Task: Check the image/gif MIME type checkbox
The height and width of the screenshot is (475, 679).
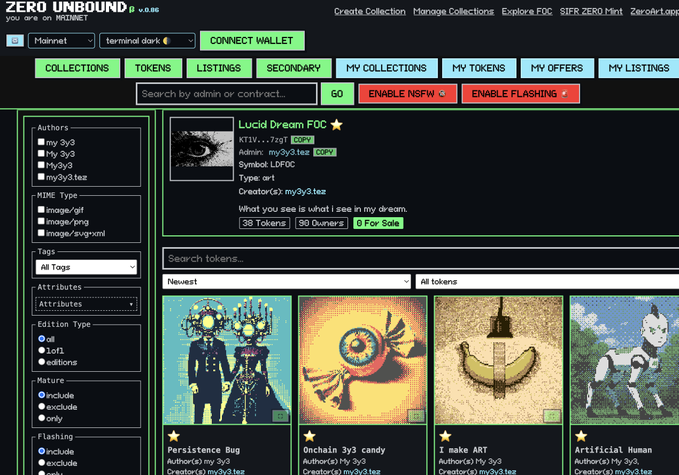Action: pos(41,209)
